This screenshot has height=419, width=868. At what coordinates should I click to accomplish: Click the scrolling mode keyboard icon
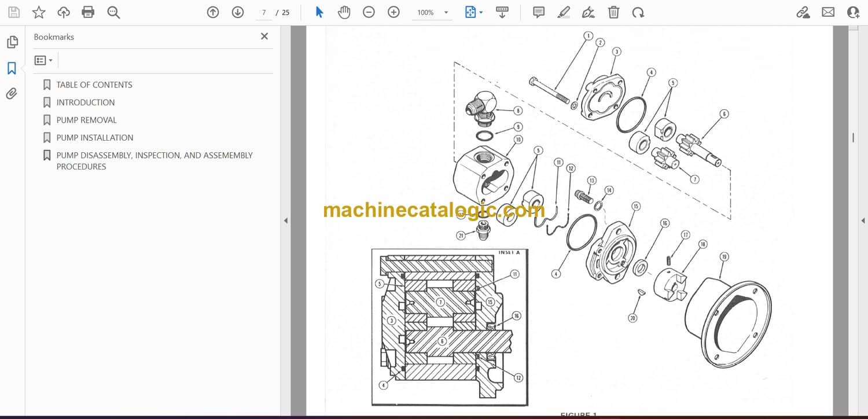pos(502,12)
